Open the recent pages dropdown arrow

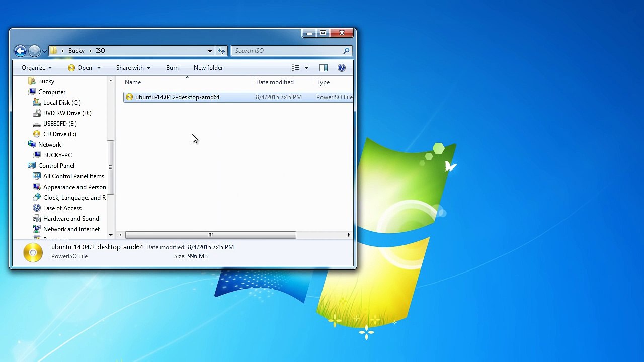(44, 51)
